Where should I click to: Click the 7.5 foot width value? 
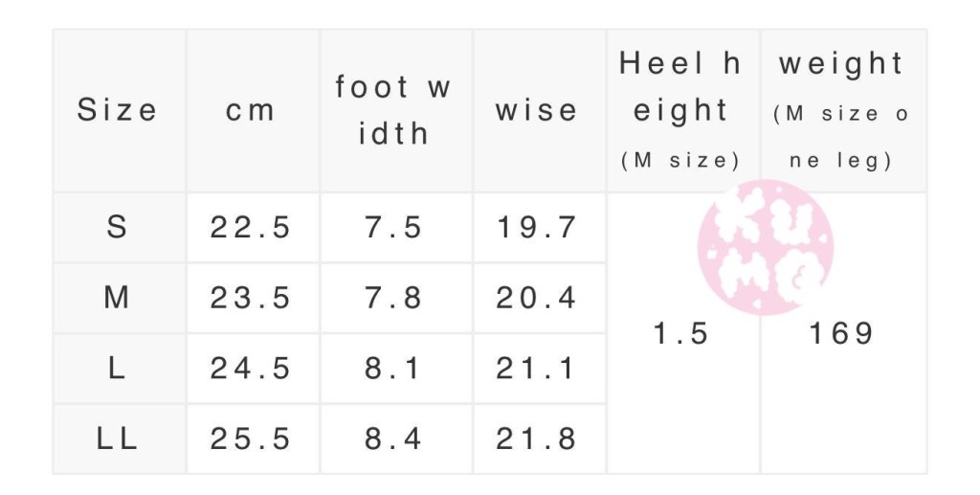point(393,228)
